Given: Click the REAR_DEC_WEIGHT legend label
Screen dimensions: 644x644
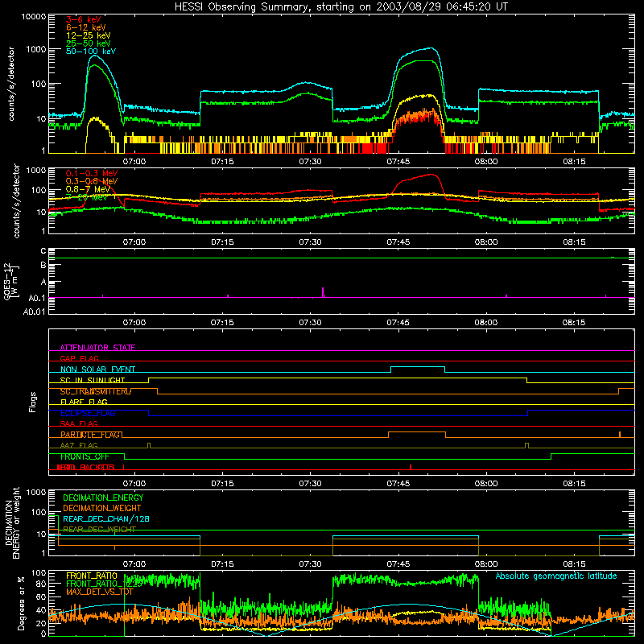Looking at the screenshot, I should (99, 530).
